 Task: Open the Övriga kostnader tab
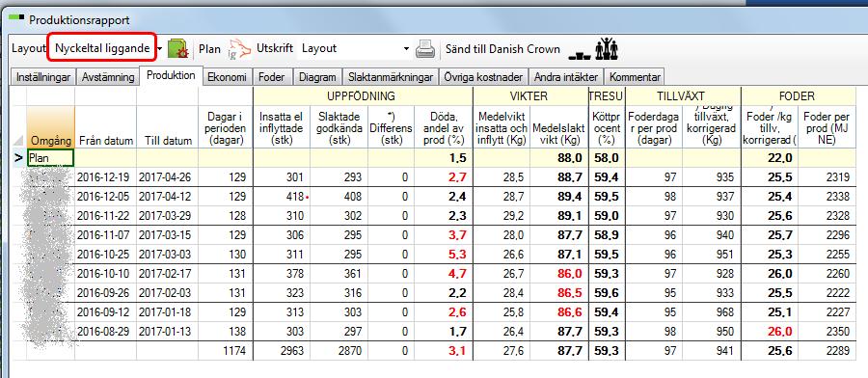483,77
